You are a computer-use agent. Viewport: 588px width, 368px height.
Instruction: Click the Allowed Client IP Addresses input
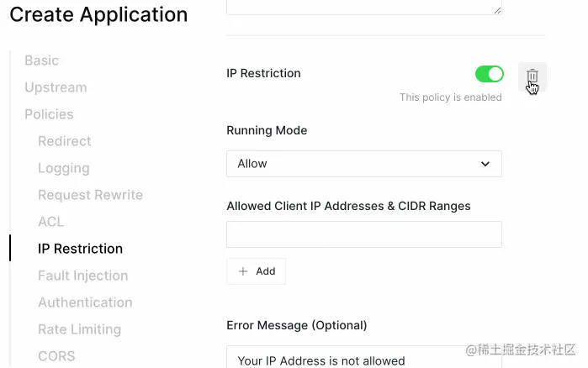(363, 234)
